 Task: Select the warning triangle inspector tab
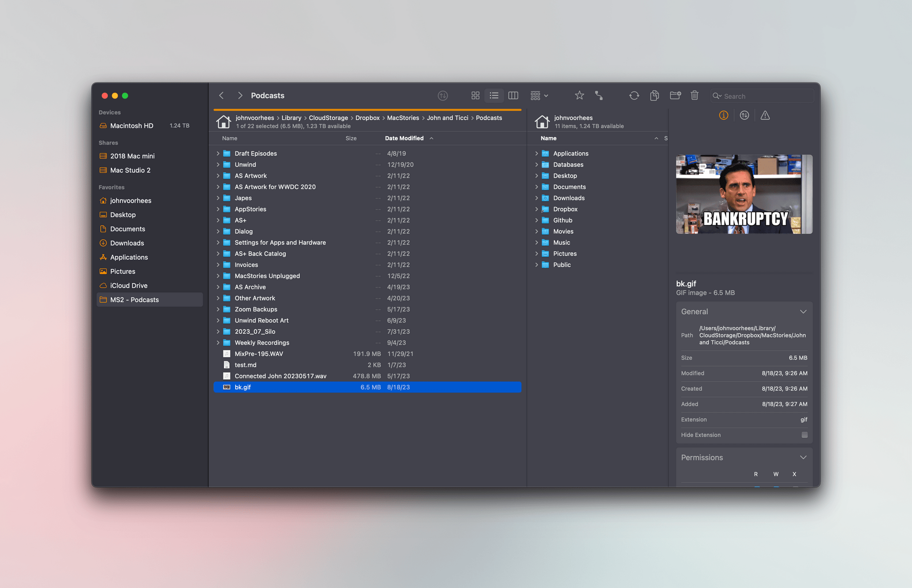coord(765,115)
